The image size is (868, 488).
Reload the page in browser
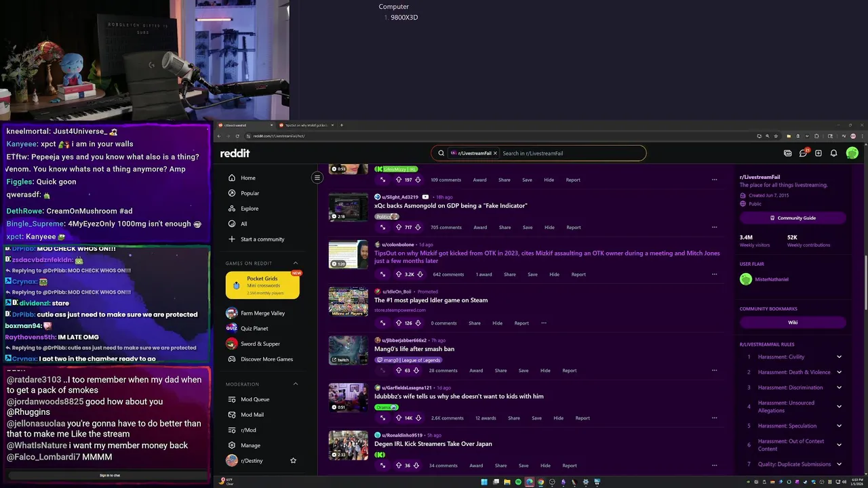[x=237, y=136]
